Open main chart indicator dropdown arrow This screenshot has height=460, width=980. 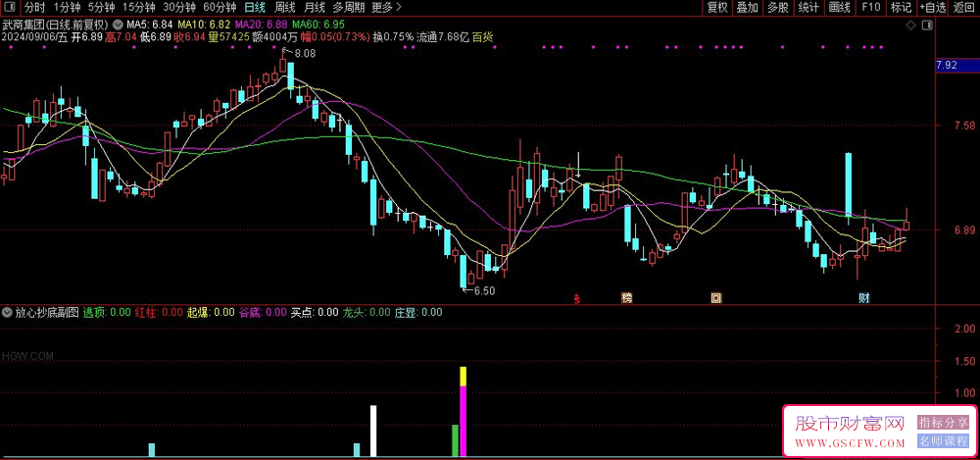pyautogui.click(x=117, y=25)
